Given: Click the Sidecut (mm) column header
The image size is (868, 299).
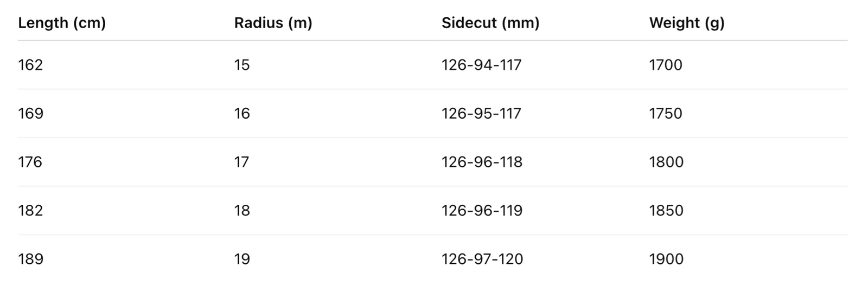Looking at the screenshot, I should [490, 23].
